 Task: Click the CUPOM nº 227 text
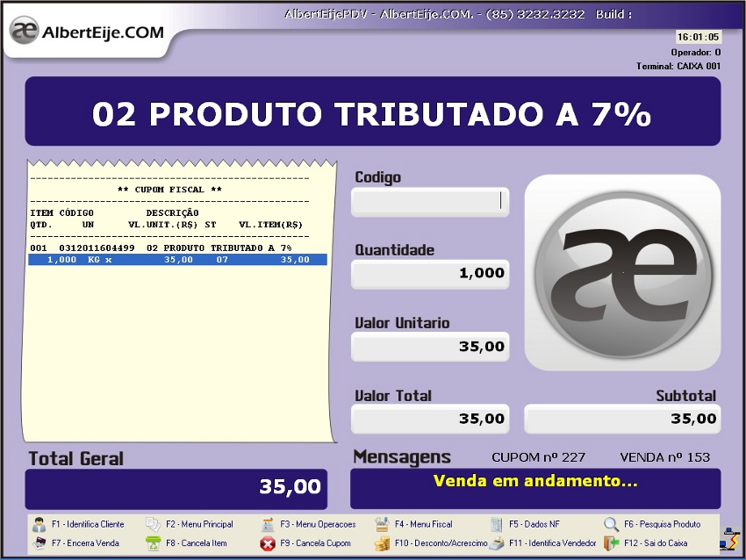point(539,457)
